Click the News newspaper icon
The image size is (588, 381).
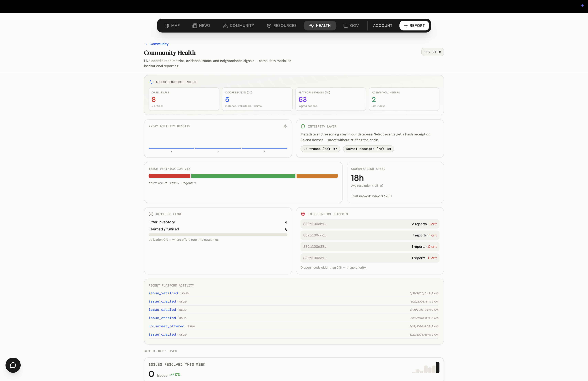[x=194, y=25]
